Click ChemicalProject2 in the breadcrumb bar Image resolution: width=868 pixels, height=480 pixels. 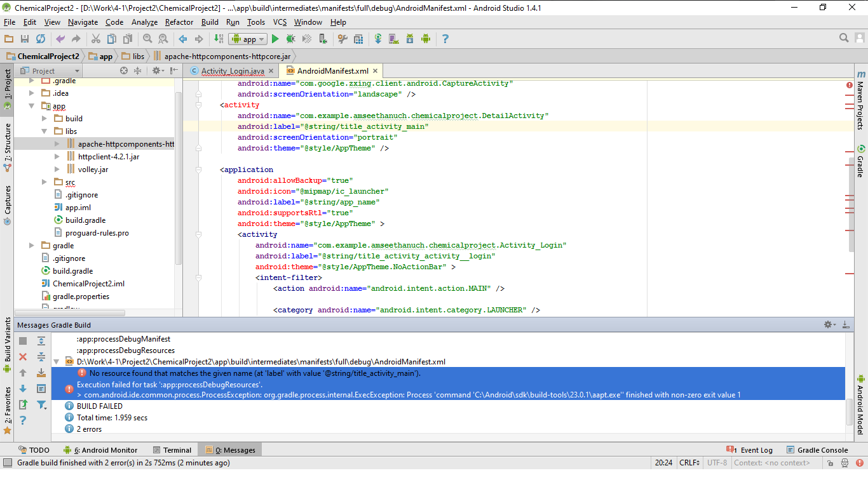[x=43, y=57]
